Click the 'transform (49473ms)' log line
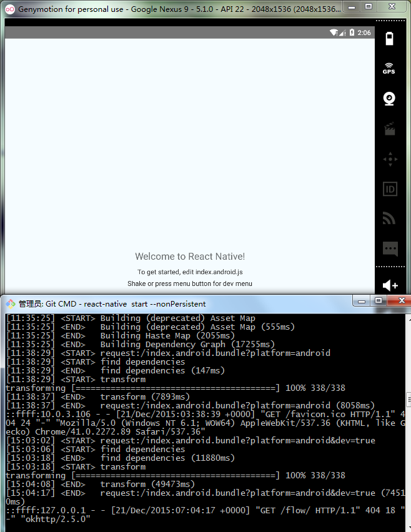 [x=100, y=484]
